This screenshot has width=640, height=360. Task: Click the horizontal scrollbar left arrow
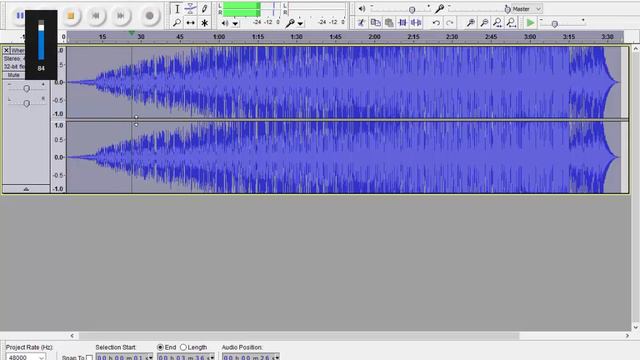pos(72,336)
